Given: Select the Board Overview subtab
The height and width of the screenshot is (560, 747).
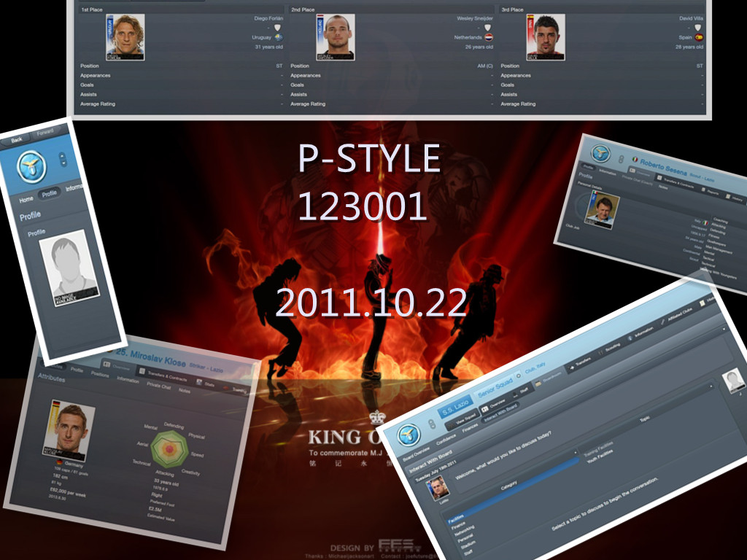Looking at the screenshot, I should point(416,453).
